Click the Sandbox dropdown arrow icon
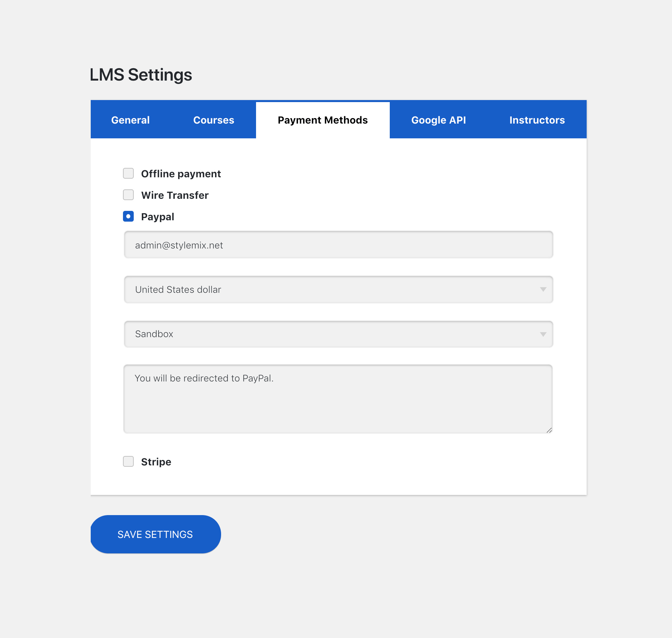672x638 pixels. 543,334
